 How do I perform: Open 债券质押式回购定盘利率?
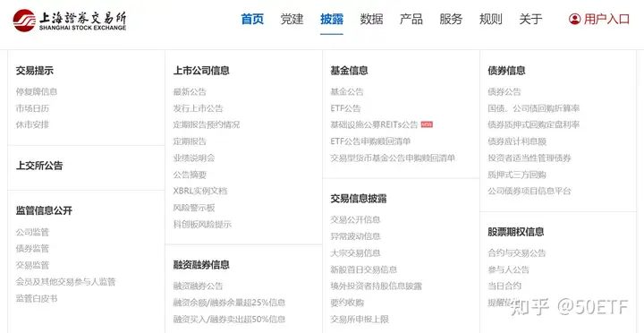point(533,124)
